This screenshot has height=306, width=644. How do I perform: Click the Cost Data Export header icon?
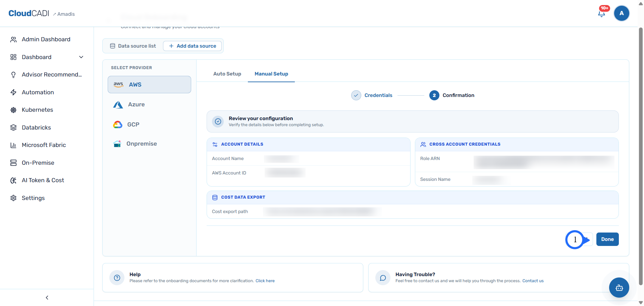click(x=215, y=198)
